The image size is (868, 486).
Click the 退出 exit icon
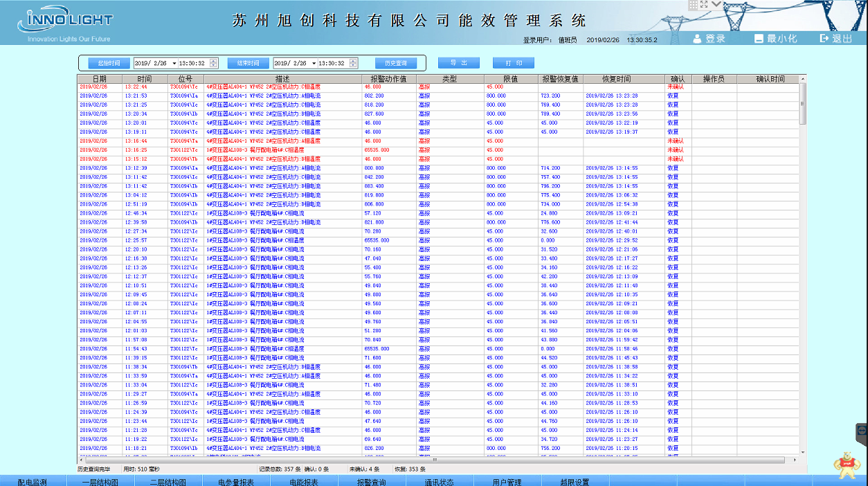point(824,39)
